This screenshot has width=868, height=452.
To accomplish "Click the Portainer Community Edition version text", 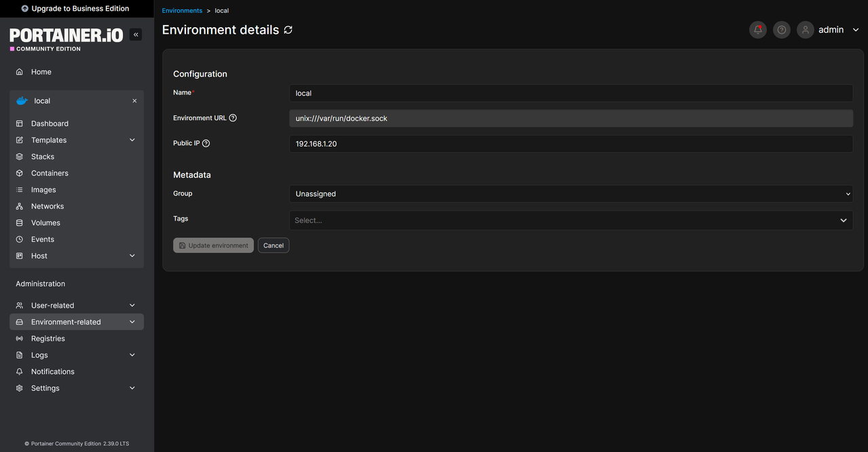I will click(77, 444).
